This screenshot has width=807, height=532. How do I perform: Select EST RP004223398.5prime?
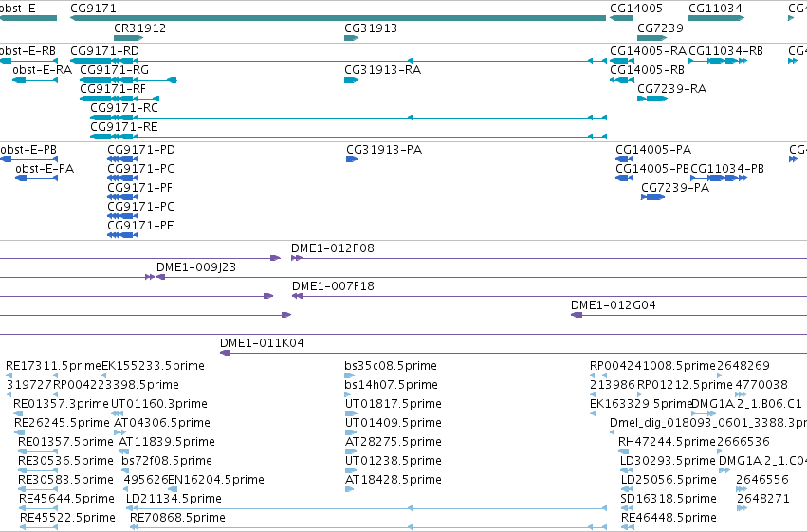(x=56, y=394)
